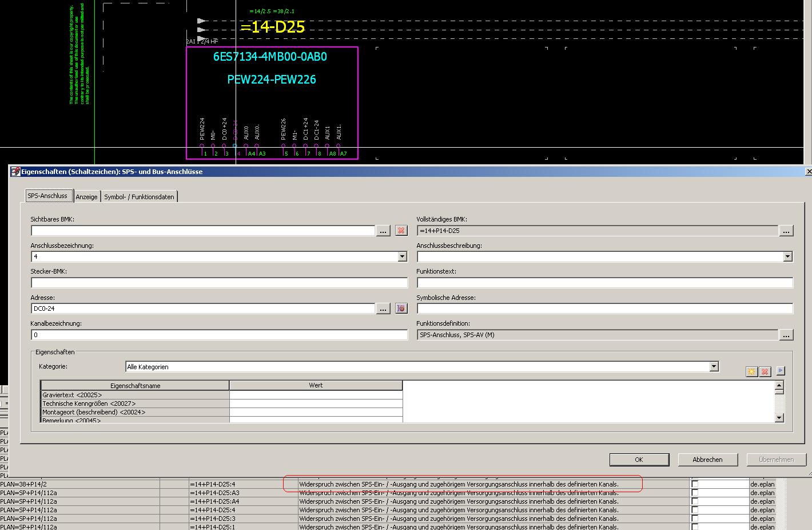This screenshot has height=530, width=812.
Task: Click the browse button beside Adresse field
Action: point(383,308)
